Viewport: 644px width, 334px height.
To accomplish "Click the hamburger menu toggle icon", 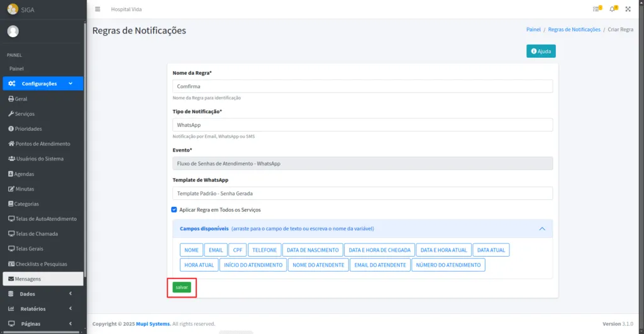I will 97,9.
